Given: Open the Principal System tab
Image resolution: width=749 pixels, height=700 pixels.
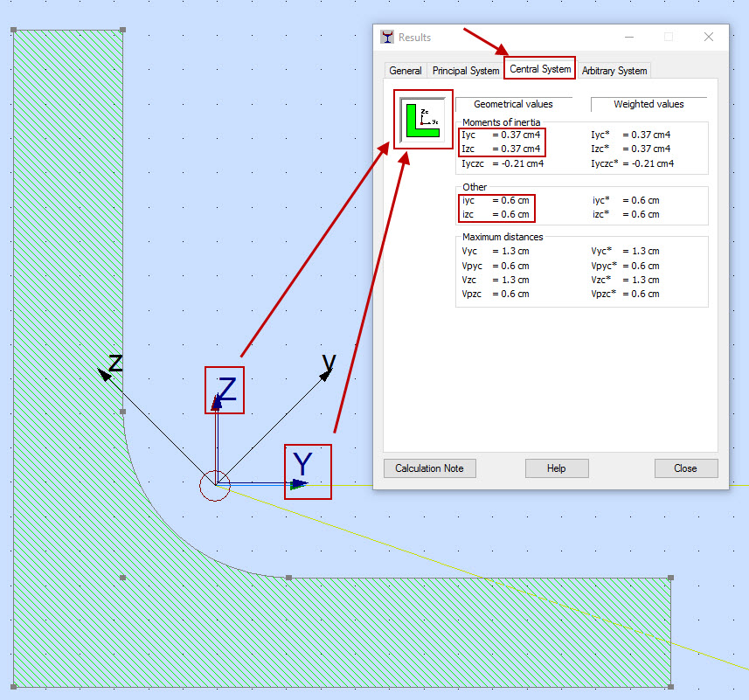Looking at the screenshot, I should [465, 70].
